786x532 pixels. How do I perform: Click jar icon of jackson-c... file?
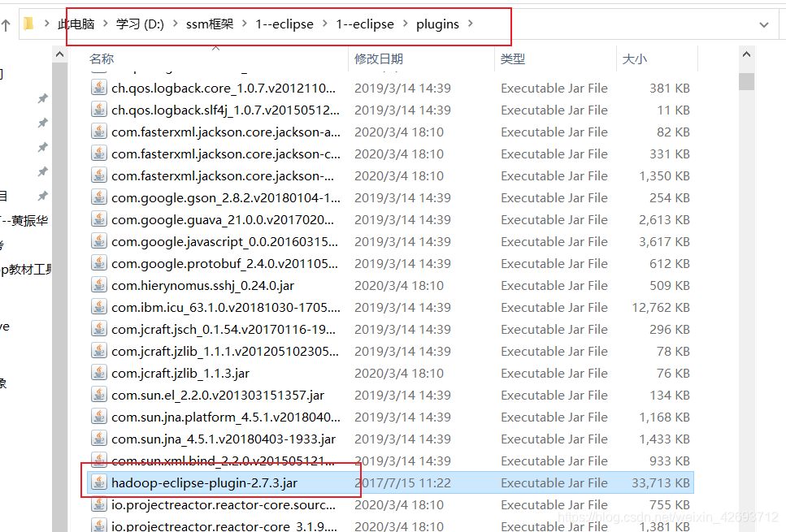(98, 154)
